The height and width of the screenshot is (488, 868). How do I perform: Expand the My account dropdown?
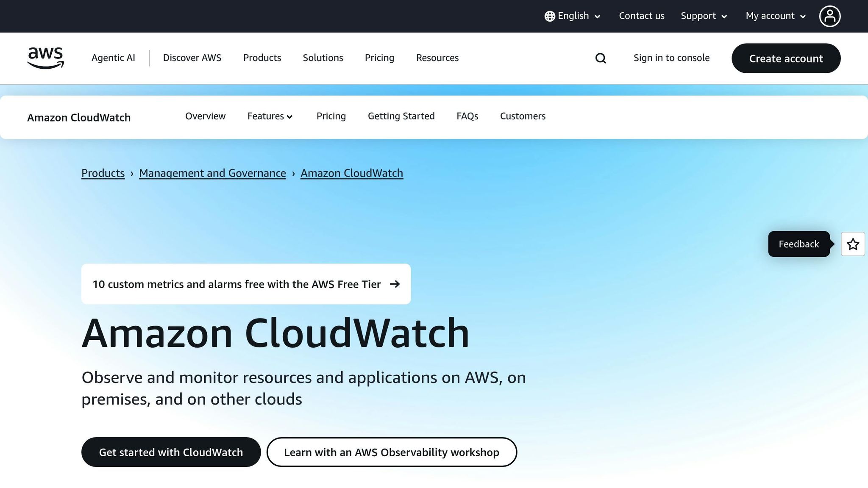pos(776,16)
